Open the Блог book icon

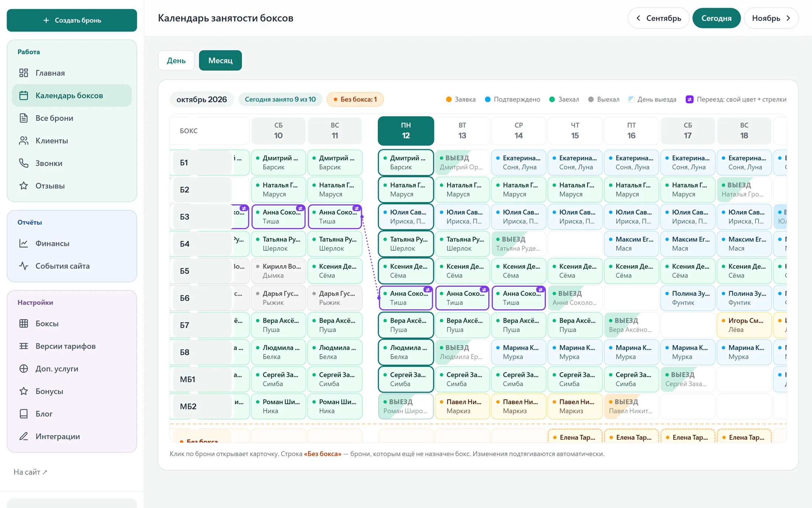point(24,413)
